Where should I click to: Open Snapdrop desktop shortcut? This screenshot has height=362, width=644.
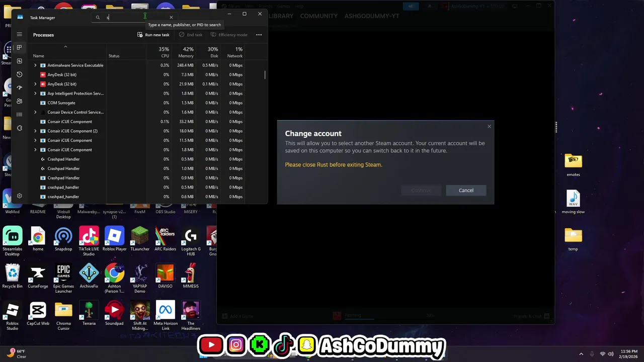click(63, 239)
